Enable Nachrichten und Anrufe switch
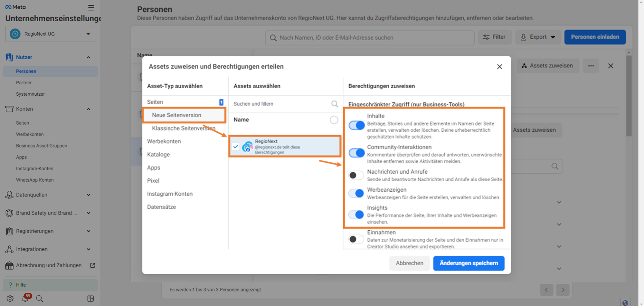 click(x=356, y=175)
